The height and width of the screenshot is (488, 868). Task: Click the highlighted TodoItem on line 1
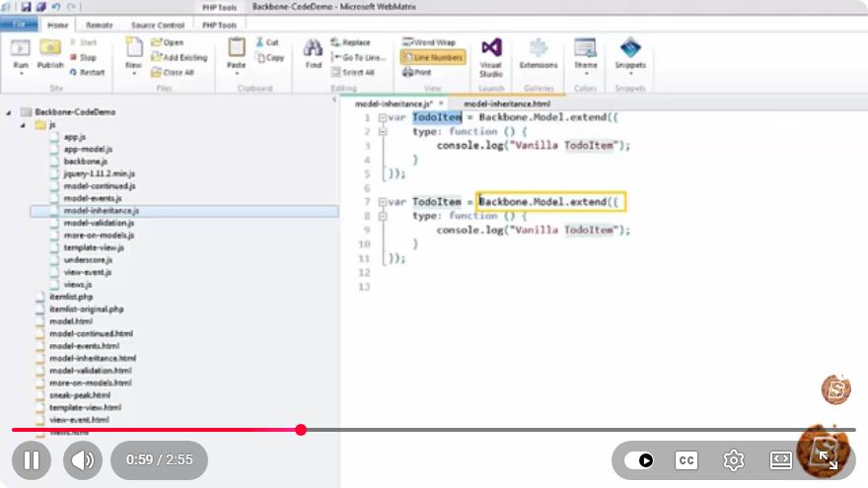pyautogui.click(x=437, y=117)
